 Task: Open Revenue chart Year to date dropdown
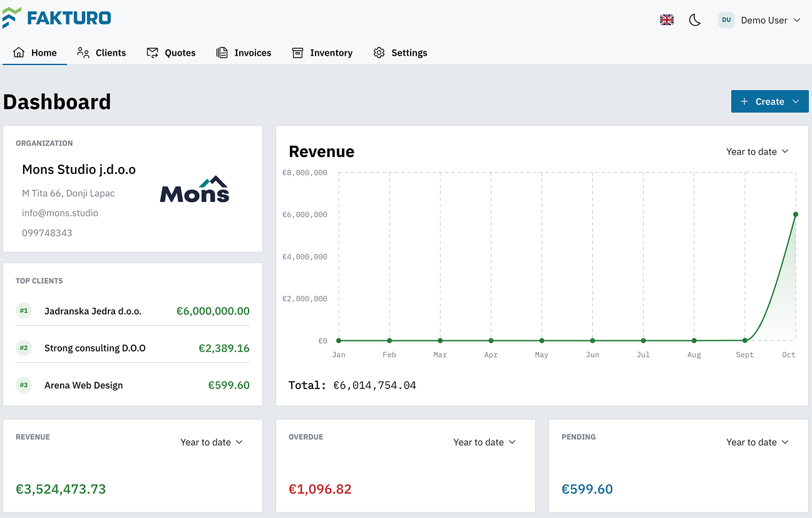[x=757, y=151]
